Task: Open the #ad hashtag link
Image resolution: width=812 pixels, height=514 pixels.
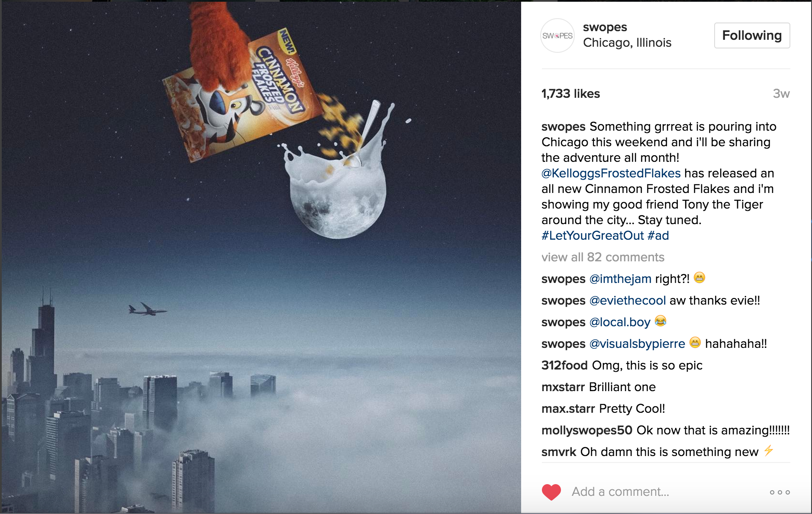Action: coord(658,235)
